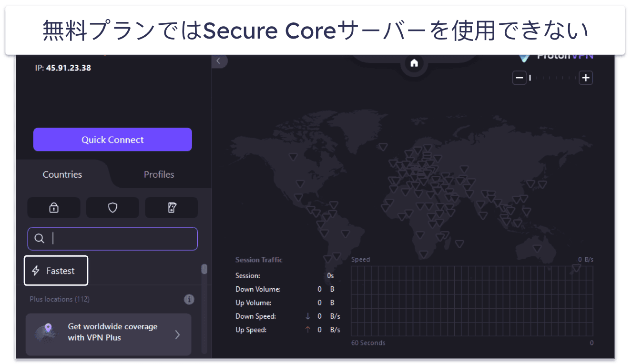Switch to the Countries tab
The height and width of the screenshot is (364, 632).
pos(62,174)
